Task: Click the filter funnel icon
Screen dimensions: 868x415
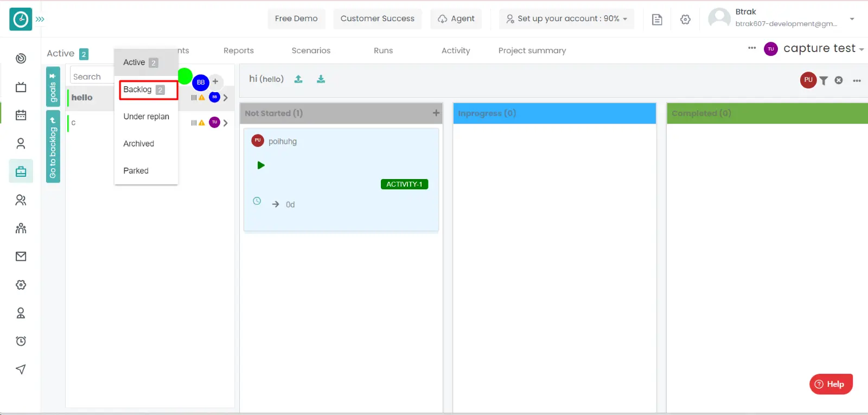Action: [824, 81]
